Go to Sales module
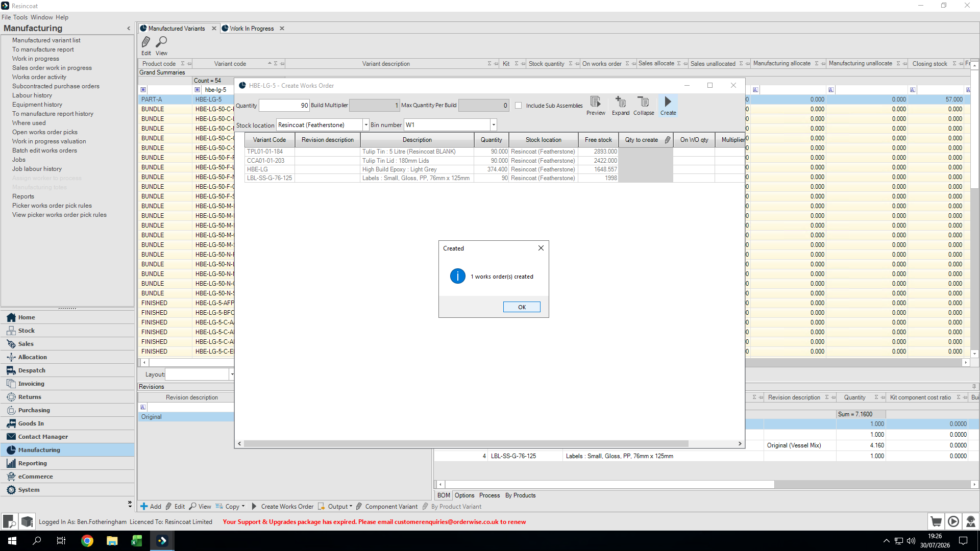The height and width of the screenshot is (551, 980). (67, 344)
